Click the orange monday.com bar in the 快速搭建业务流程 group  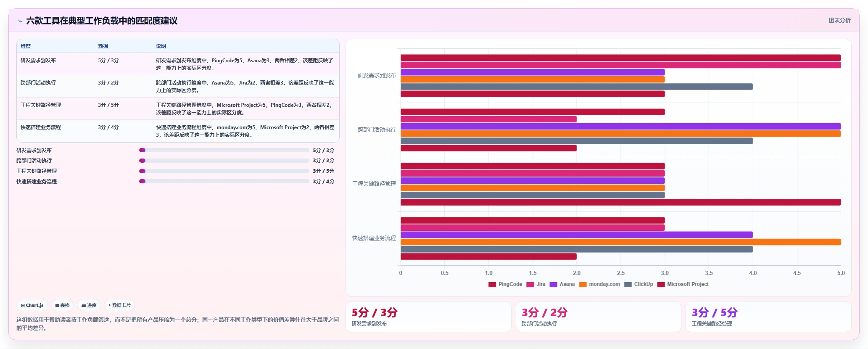pyautogui.click(x=621, y=242)
